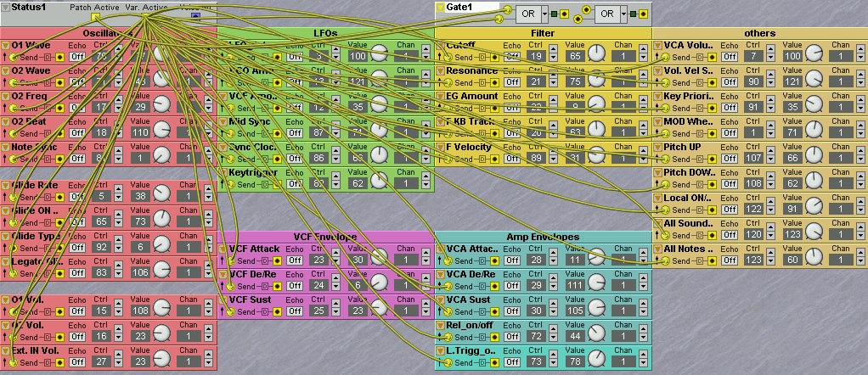
Task: Click the yellow send indicator of Mid Sync
Action: click(x=275, y=133)
